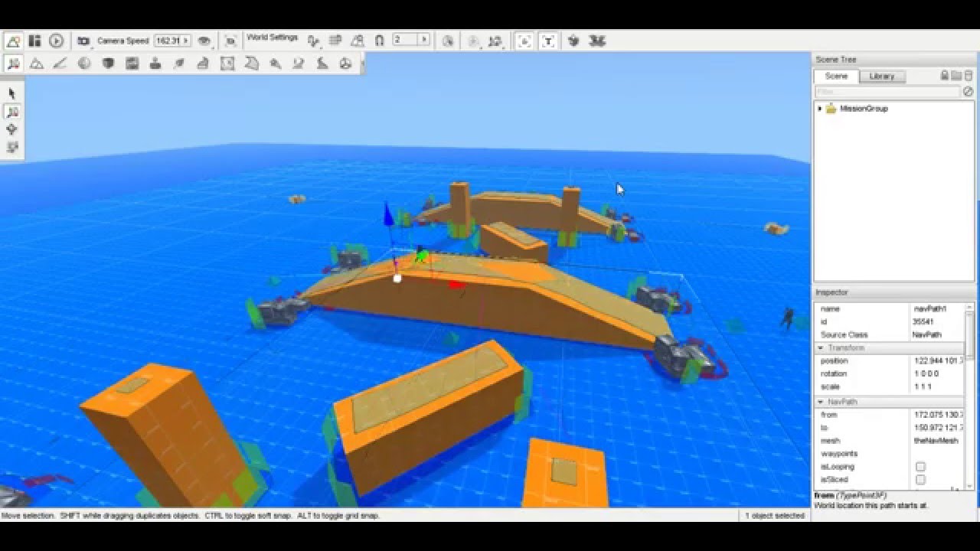Select the Shape Editor tool in toolbar
The width and height of the screenshot is (980, 551).
pyautogui.click(x=346, y=64)
